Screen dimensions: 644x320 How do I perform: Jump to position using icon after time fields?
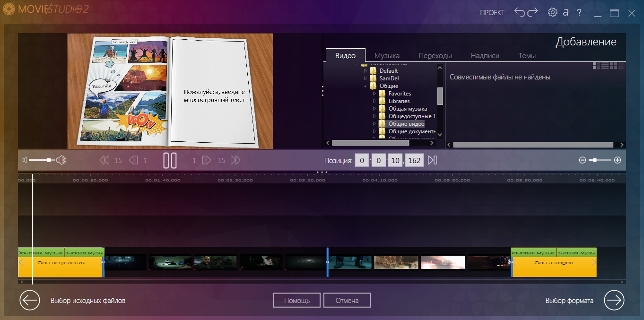432,160
